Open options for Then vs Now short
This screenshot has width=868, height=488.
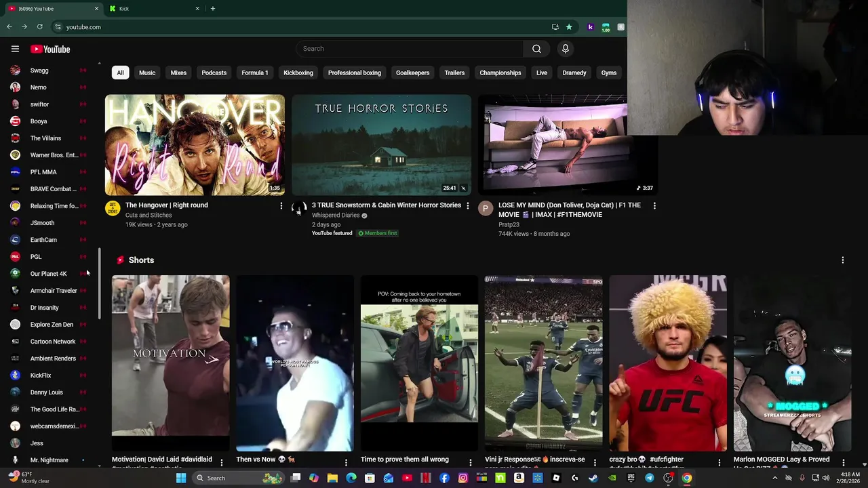pos(346,462)
